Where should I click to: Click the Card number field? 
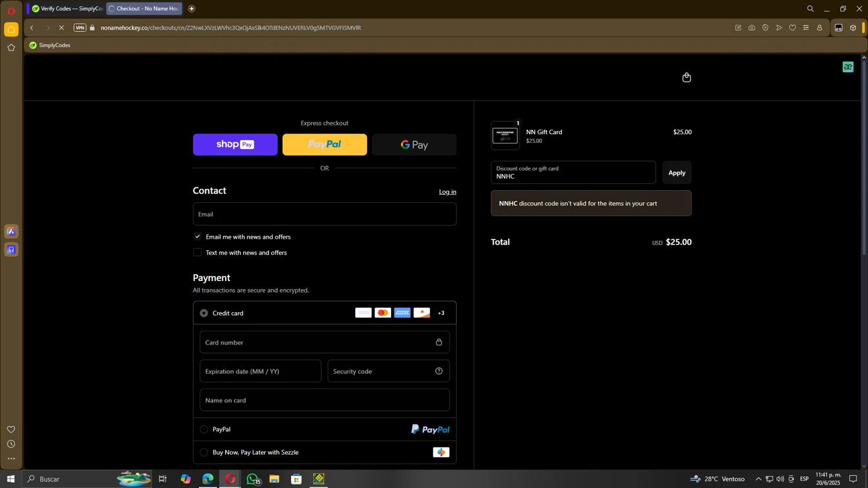tap(325, 342)
